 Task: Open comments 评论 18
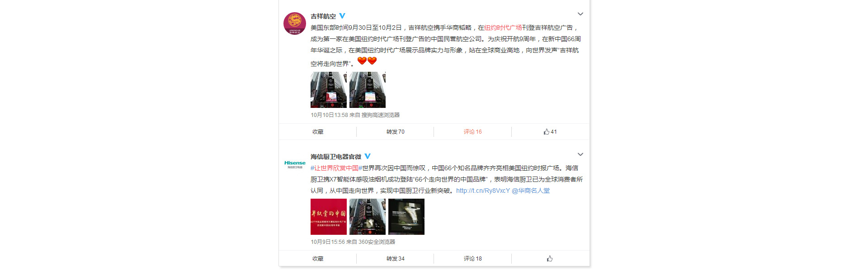473,259
